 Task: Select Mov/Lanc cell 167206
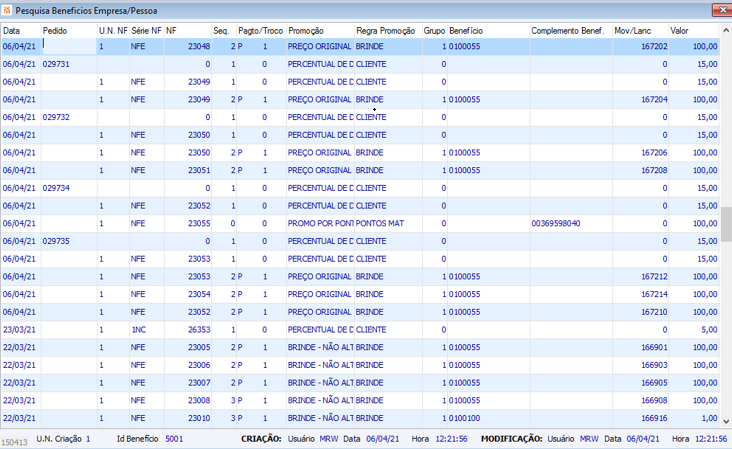640,153
